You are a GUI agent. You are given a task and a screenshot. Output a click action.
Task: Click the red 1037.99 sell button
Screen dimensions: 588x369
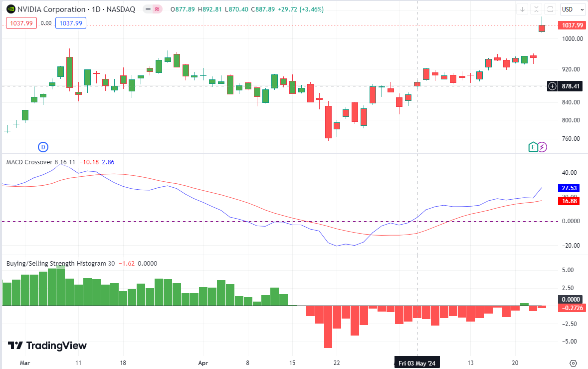21,23
